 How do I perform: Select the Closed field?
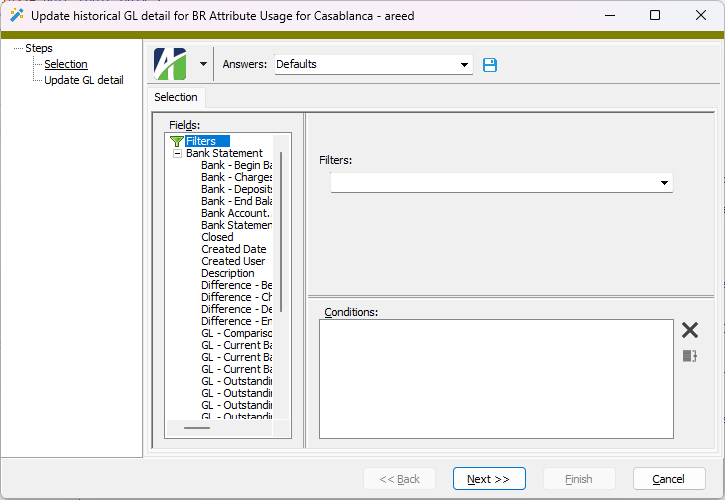[x=217, y=237]
